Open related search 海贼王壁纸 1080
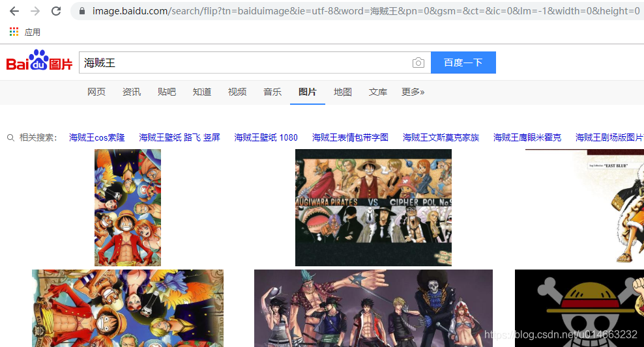This screenshot has height=347, width=644. 266,137
